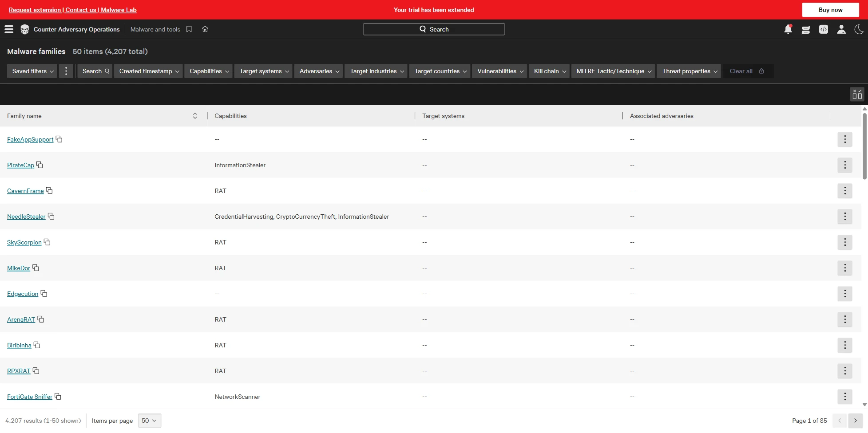Change items per page dropdown
Image resolution: width=868 pixels, height=433 pixels.
tap(150, 421)
